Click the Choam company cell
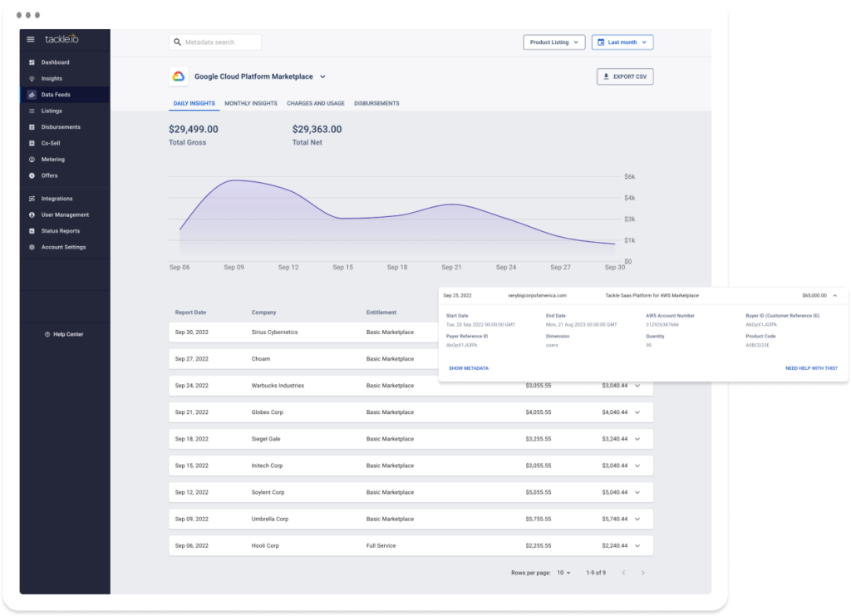 point(260,359)
